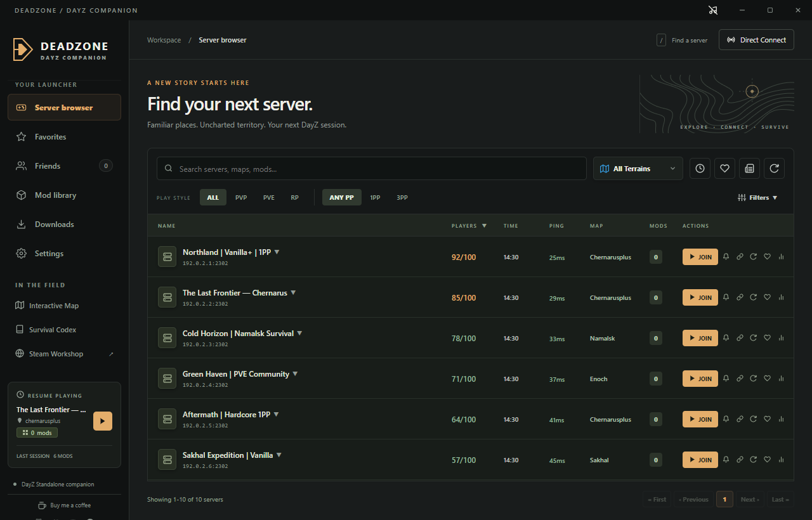The image size is (812, 520).
Task: Join the Sakhal Expedition server
Action: (x=700, y=460)
